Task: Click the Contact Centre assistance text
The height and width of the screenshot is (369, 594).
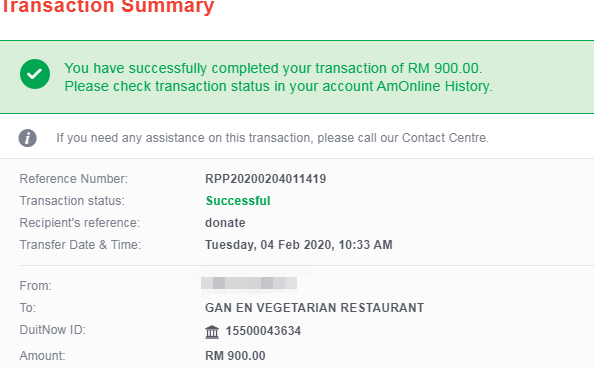Action: 273,138
